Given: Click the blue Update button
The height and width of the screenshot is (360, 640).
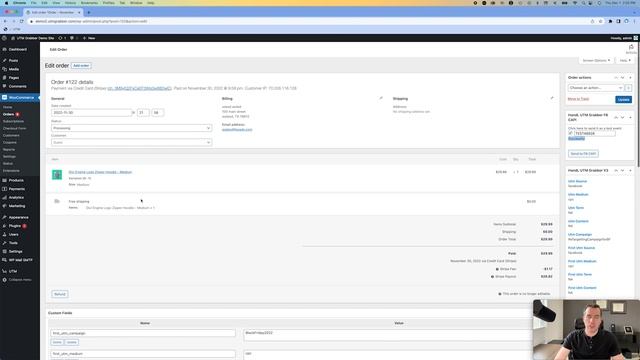Looking at the screenshot, I should [623, 100].
